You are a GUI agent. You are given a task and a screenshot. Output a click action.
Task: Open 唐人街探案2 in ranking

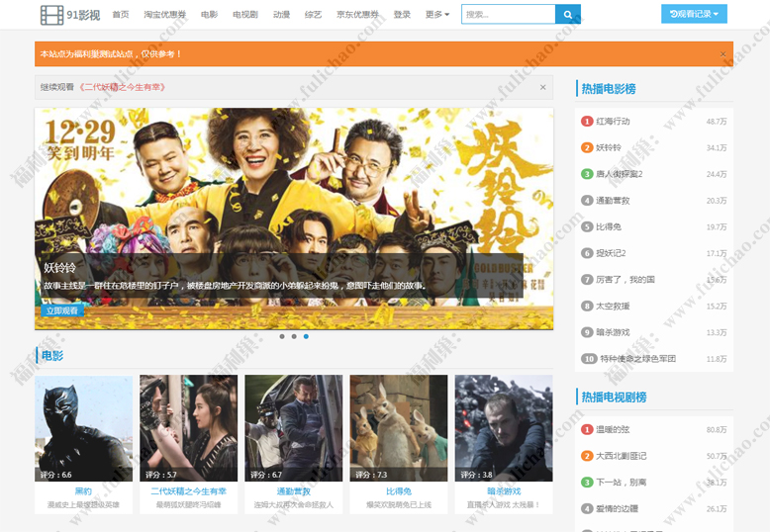tap(620, 174)
